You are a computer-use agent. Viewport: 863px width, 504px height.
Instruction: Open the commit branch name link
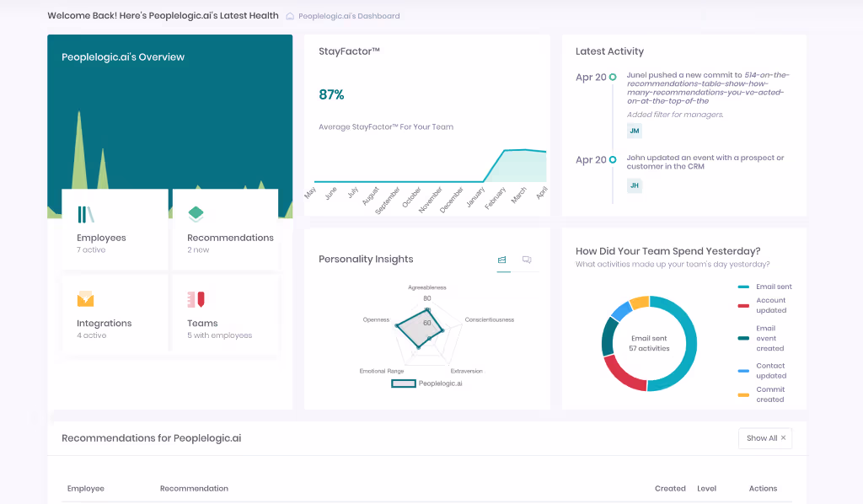708,88
